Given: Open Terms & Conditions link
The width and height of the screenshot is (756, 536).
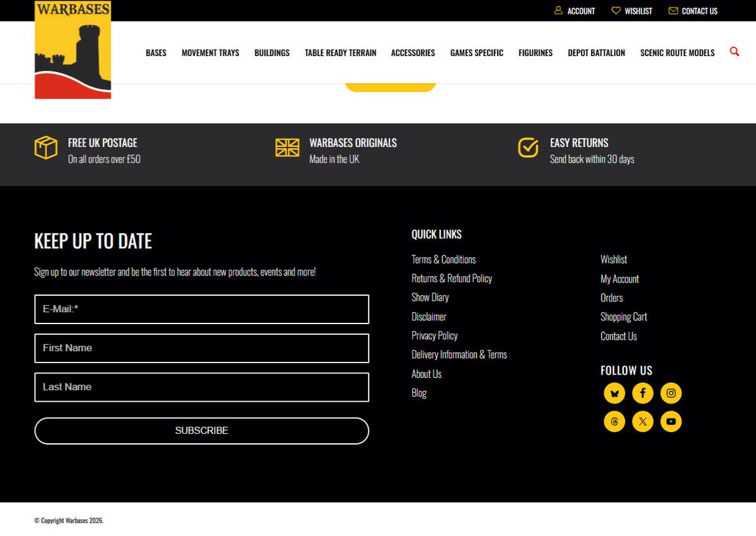Looking at the screenshot, I should pos(444,259).
